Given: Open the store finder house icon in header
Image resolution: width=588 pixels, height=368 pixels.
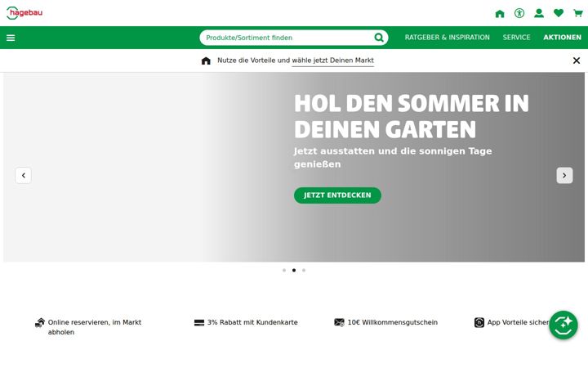Looking at the screenshot, I should coord(500,14).
